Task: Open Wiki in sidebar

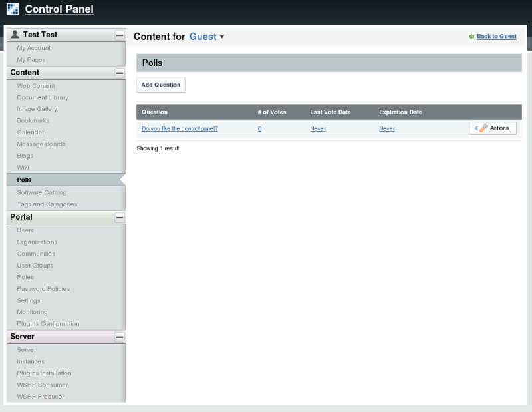Action: coord(23,168)
